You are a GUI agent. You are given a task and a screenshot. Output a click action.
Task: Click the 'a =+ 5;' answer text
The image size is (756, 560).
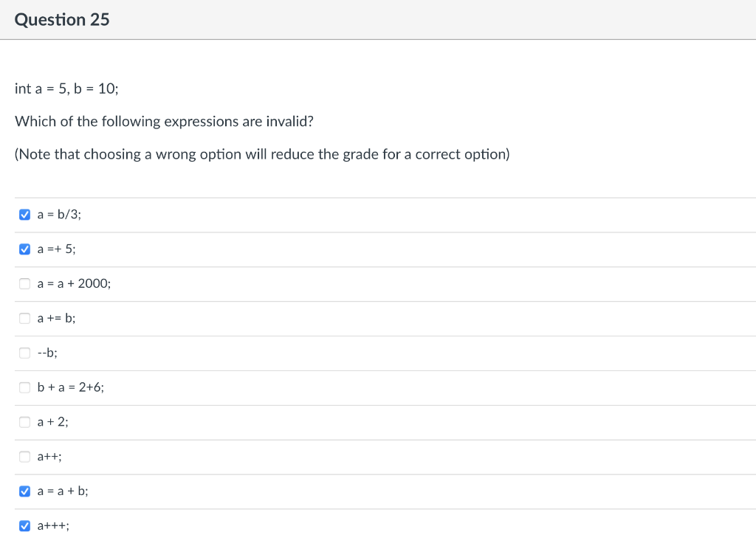tap(56, 249)
